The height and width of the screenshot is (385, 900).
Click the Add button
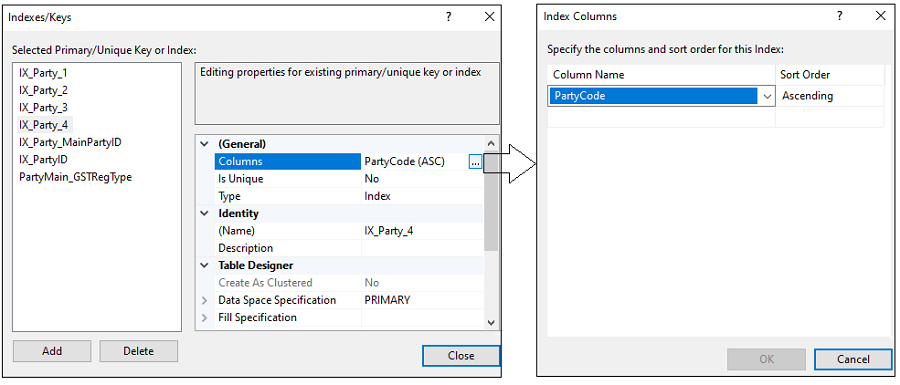pyautogui.click(x=52, y=351)
